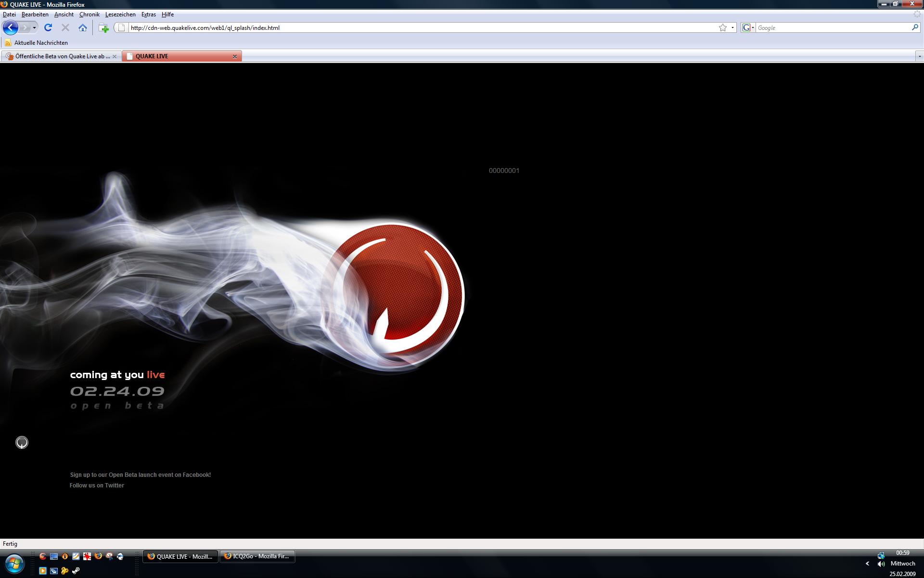Open the system volume speaker icon

pyautogui.click(x=881, y=564)
